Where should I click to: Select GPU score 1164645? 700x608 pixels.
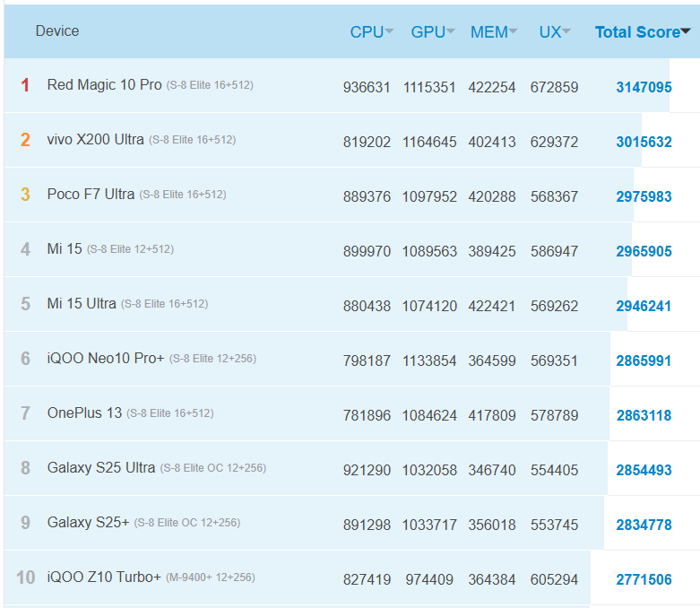[429, 142]
